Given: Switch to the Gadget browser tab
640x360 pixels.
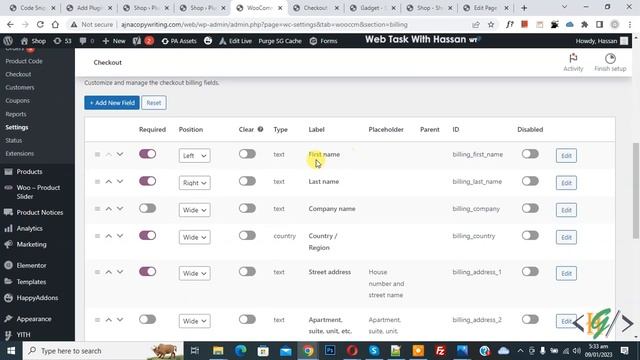Looking at the screenshot, I should [372, 8].
